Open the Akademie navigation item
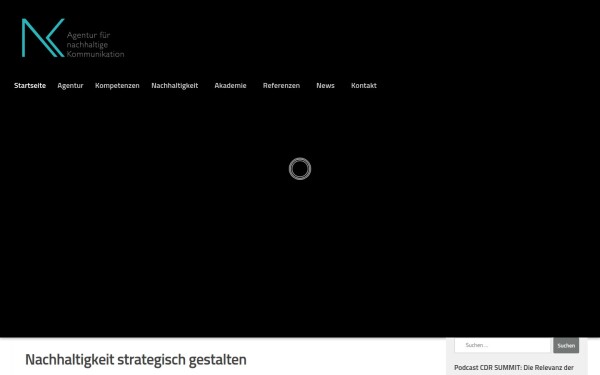This screenshot has width=600, height=375. (230, 85)
